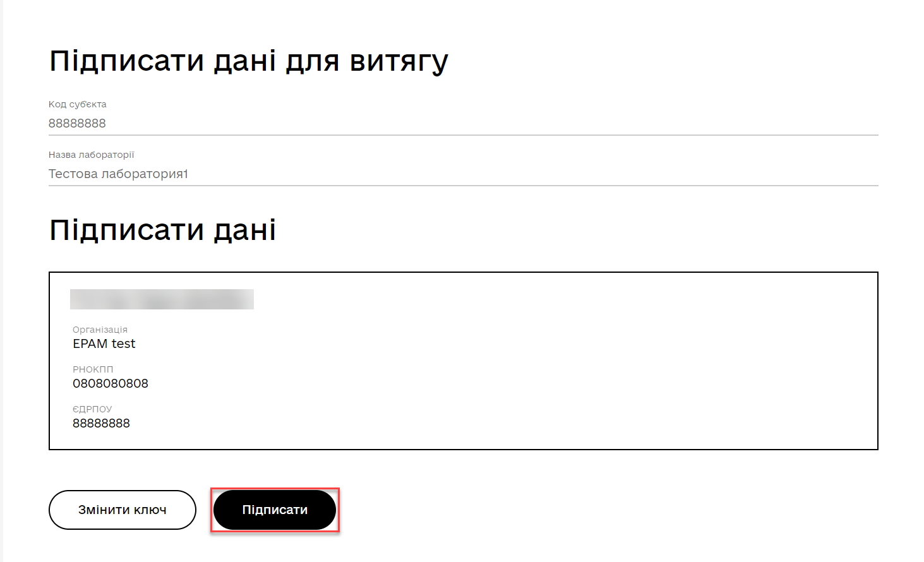Screen dimensions: 924x562
Task: Click the Підписати дані для витягу heading
Action: [x=249, y=61]
